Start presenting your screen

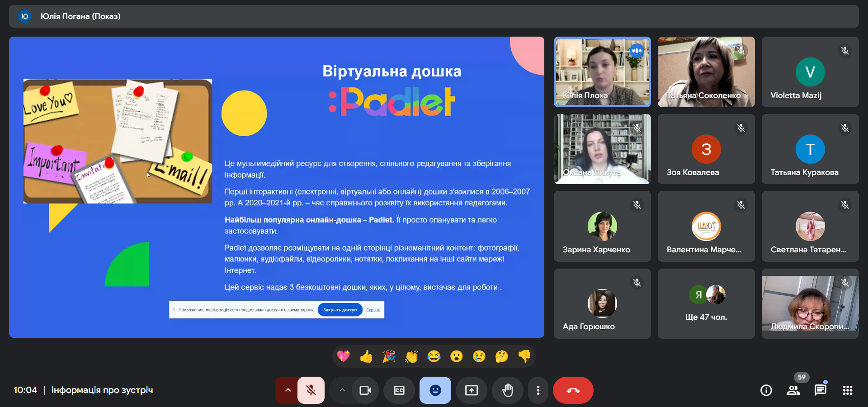472,390
